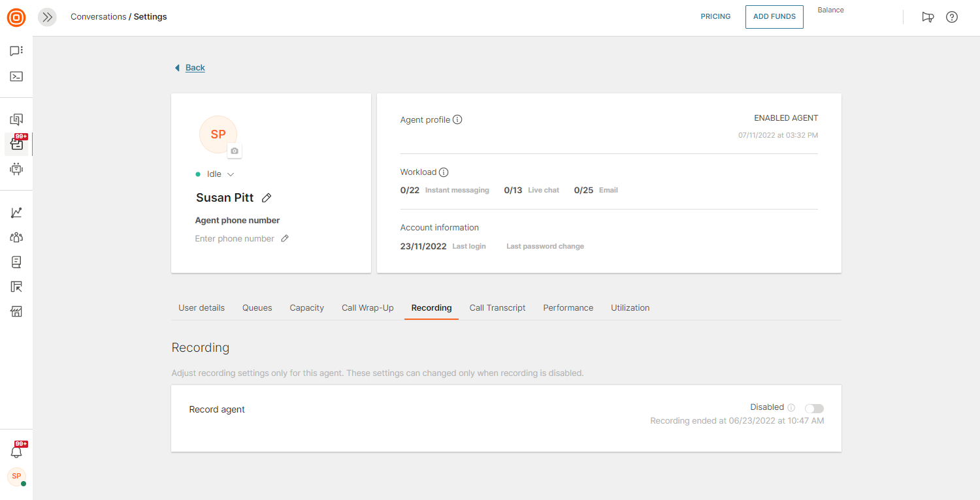Click the Workload info icon

click(x=444, y=172)
